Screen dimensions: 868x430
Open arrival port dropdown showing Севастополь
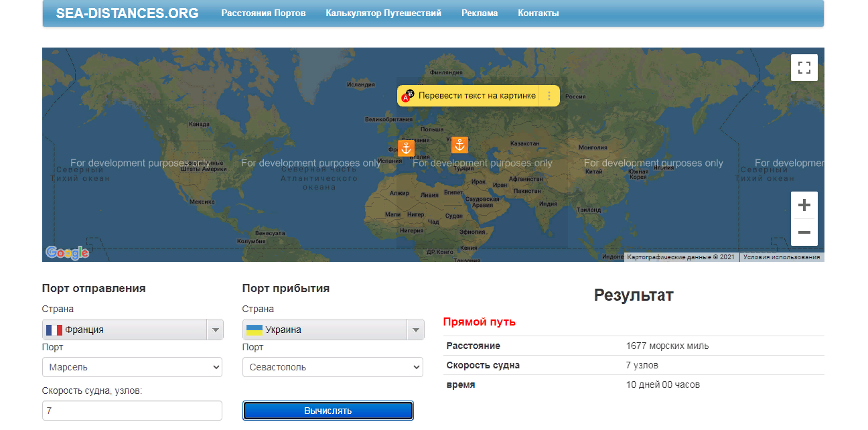(x=333, y=367)
